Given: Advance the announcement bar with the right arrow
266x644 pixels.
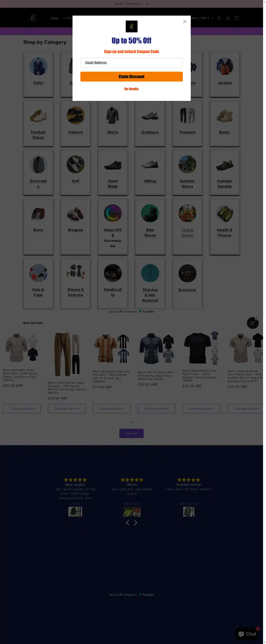Looking at the screenshot, I should click(x=238, y=4).
